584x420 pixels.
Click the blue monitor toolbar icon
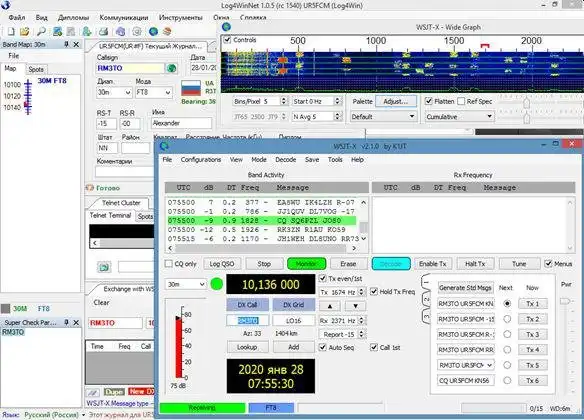click(x=57, y=32)
